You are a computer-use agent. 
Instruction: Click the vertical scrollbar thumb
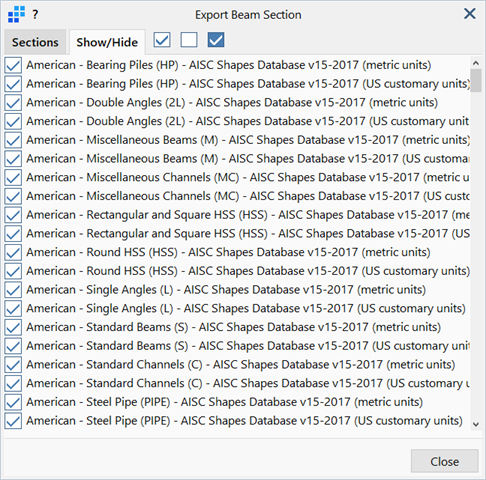click(476, 80)
